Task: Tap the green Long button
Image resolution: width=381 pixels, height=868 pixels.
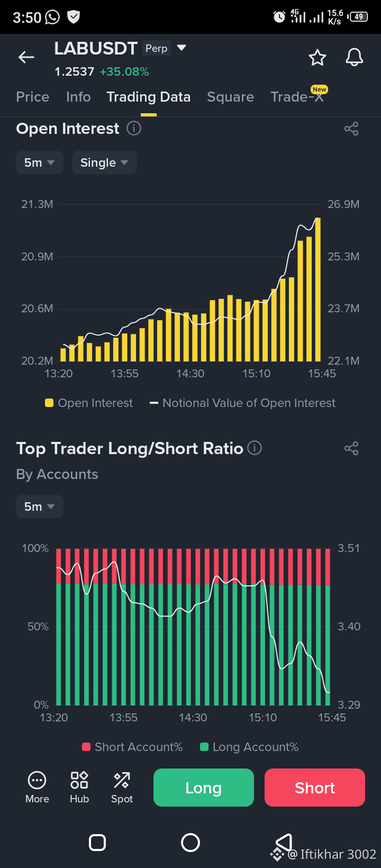Action: pos(204,788)
